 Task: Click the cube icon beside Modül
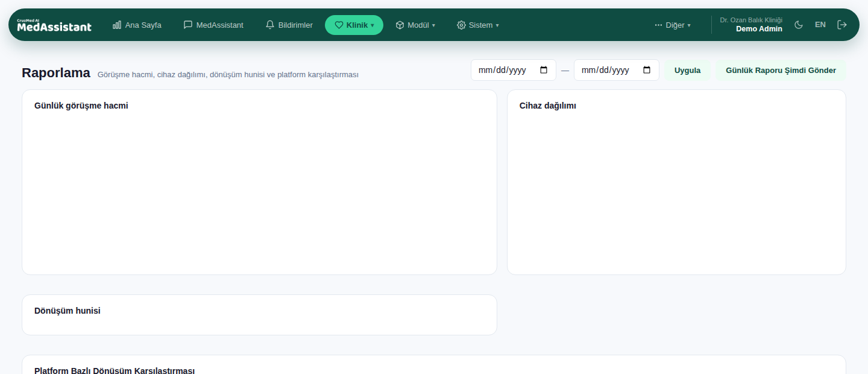point(400,25)
